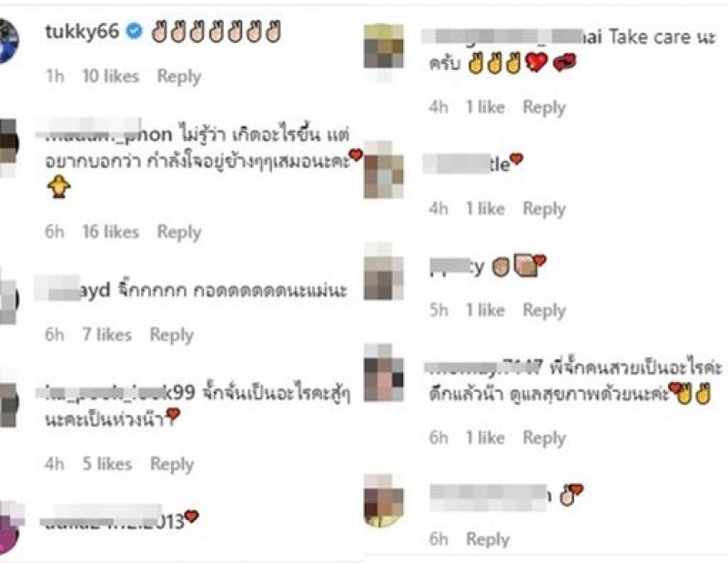Image resolution: width=728 pixels, height=563 pixels.
Task: Open the 16 likes list
Action: coord(110,232)
